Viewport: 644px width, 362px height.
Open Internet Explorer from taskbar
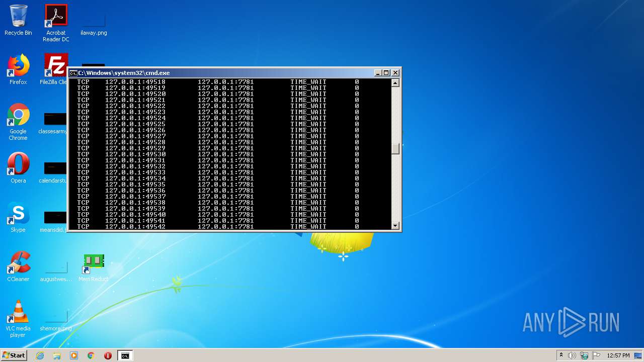pos(40,355)
